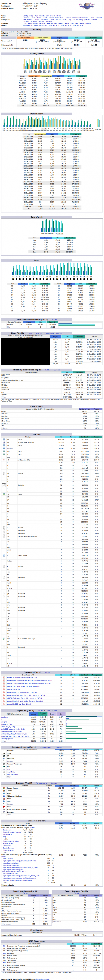
Task: Open Full/Versions link in Operating Systems header
Action: (x=46, y=747)
